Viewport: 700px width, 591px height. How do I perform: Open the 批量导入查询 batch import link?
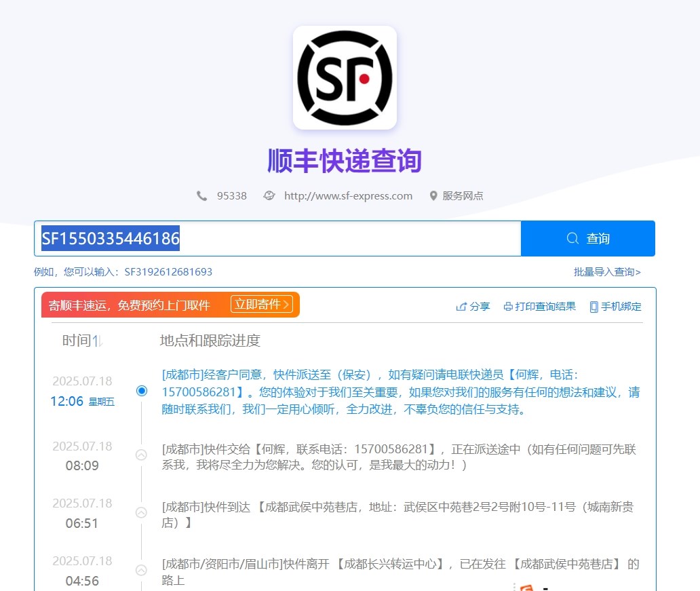[x=607, y=271]
